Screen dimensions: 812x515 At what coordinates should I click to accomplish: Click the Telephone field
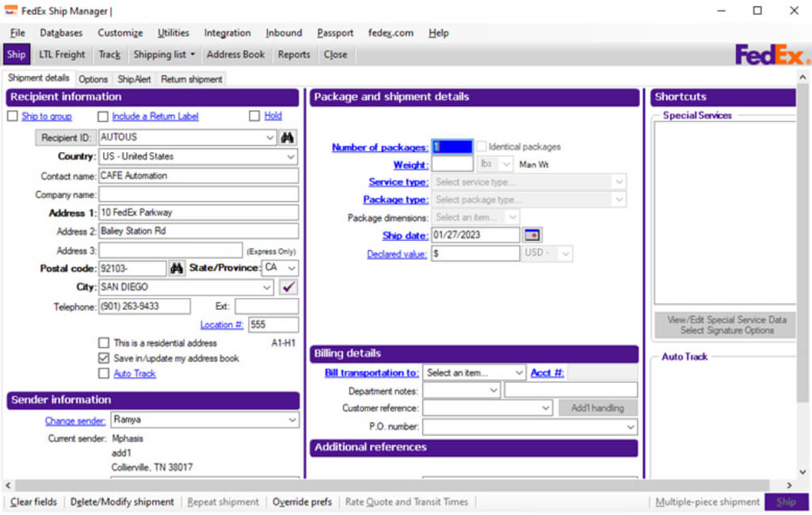pyautogui.click(x=144, y=306)
